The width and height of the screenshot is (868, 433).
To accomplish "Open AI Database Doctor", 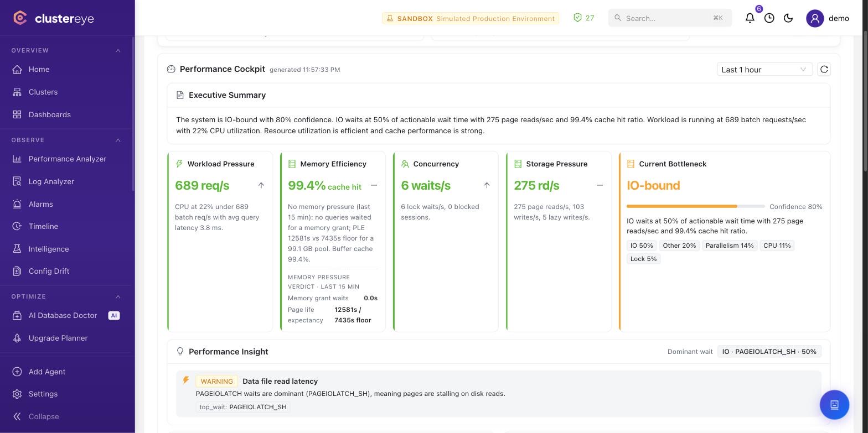I will [66, 315].
